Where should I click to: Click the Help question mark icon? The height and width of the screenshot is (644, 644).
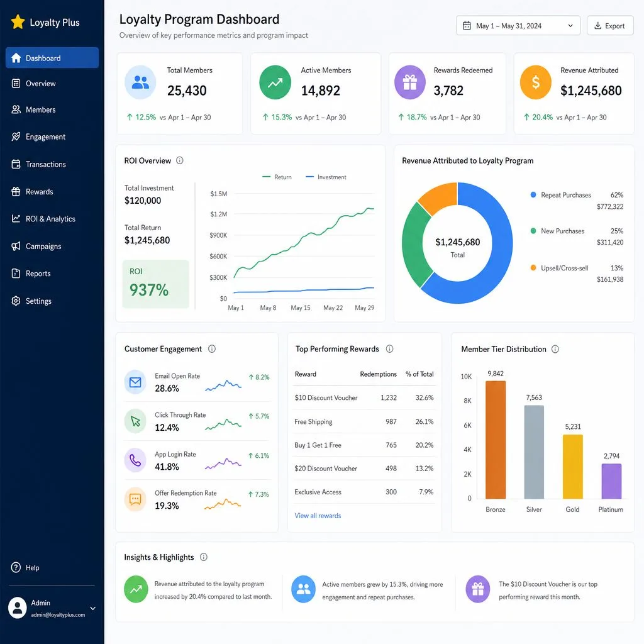[16, 567]
